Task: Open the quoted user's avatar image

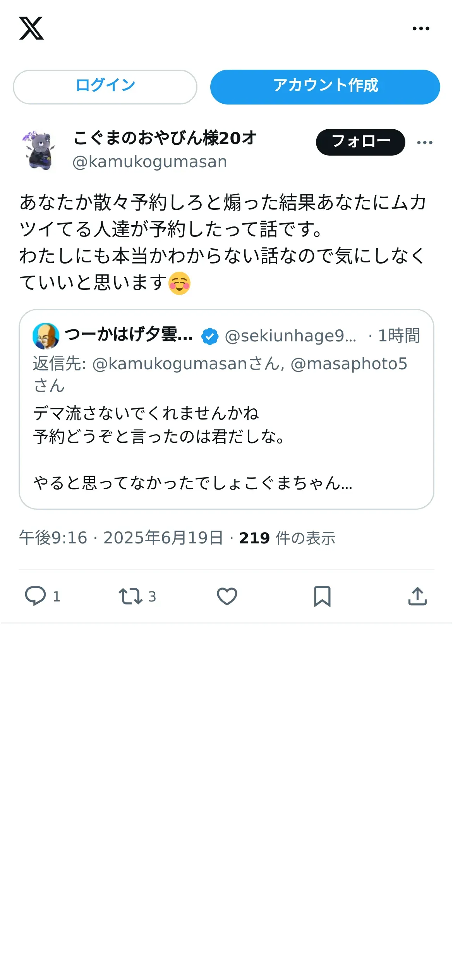Action: click(x=46, y=336)
